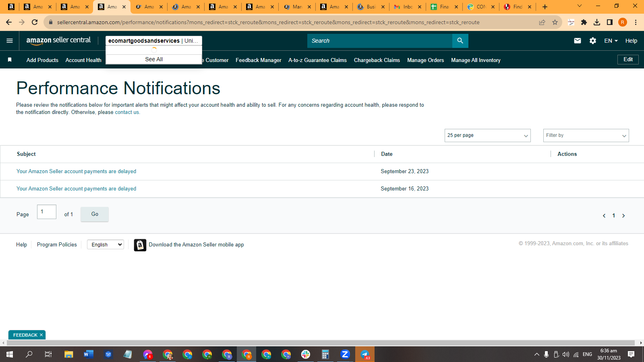Open a new browser tab

pos(545,7)
